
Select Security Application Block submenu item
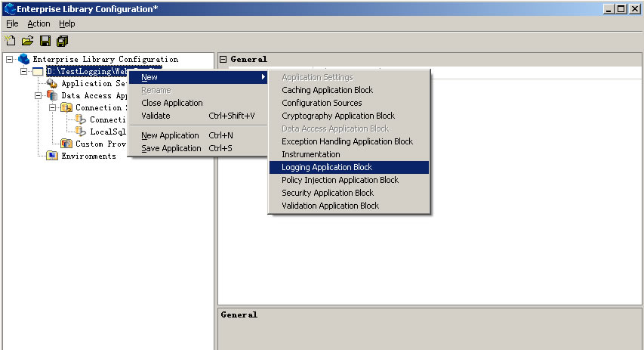coord(349,193)
